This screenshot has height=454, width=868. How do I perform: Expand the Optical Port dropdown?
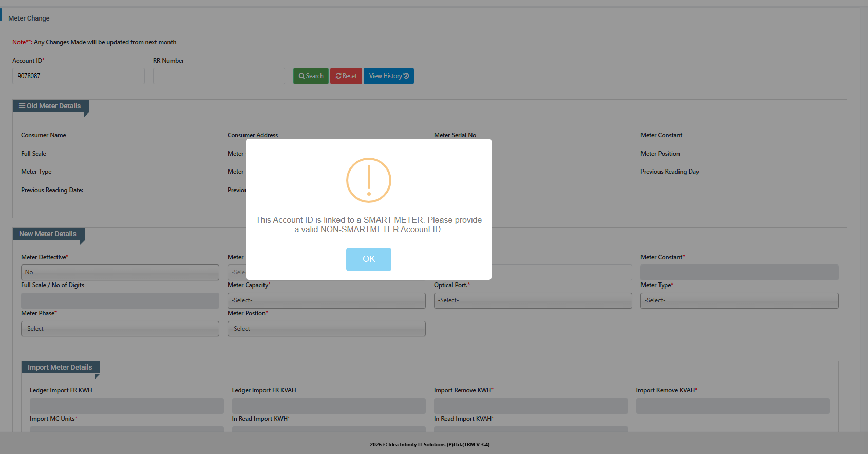[533, 300]
